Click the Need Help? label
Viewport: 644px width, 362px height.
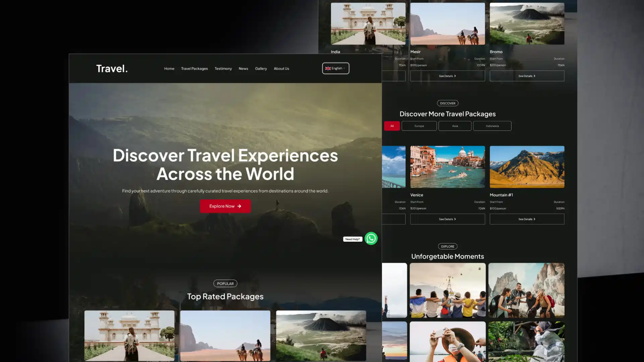[352, 239]
